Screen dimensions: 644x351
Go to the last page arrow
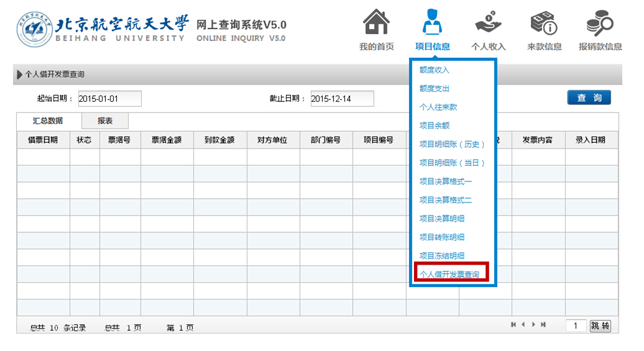coord(543,324)
